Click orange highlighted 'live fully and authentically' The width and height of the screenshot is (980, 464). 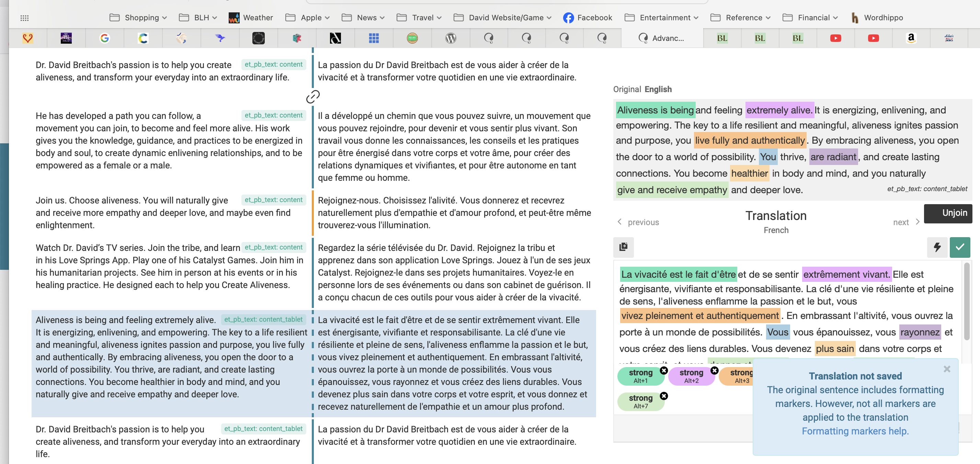(750, 141)
